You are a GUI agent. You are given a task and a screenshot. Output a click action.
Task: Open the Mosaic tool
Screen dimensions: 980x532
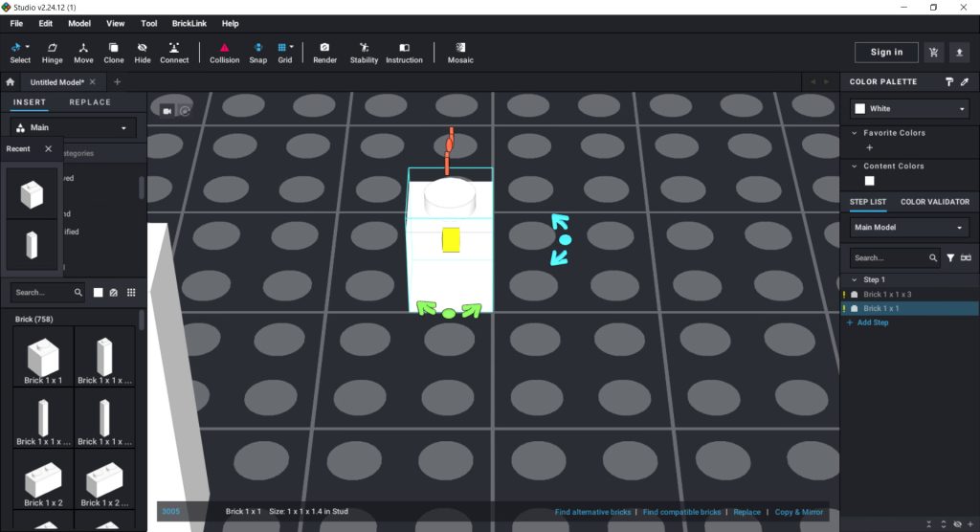[460, 53]
